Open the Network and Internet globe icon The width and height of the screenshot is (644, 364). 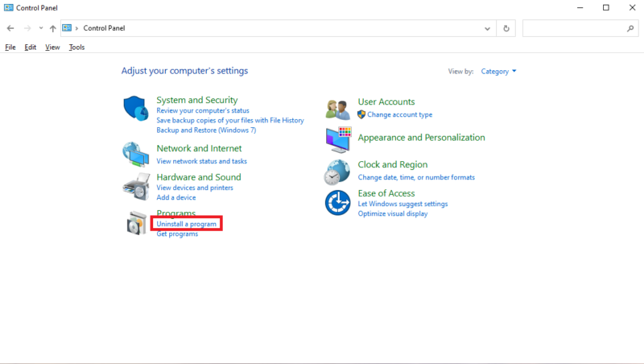coord(135,154)
